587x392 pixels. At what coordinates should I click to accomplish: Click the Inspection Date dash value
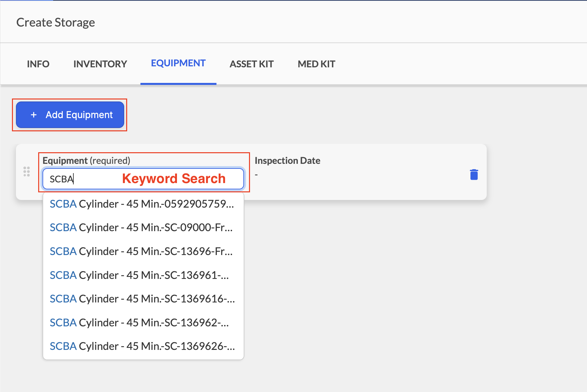[x=256, y=175]
